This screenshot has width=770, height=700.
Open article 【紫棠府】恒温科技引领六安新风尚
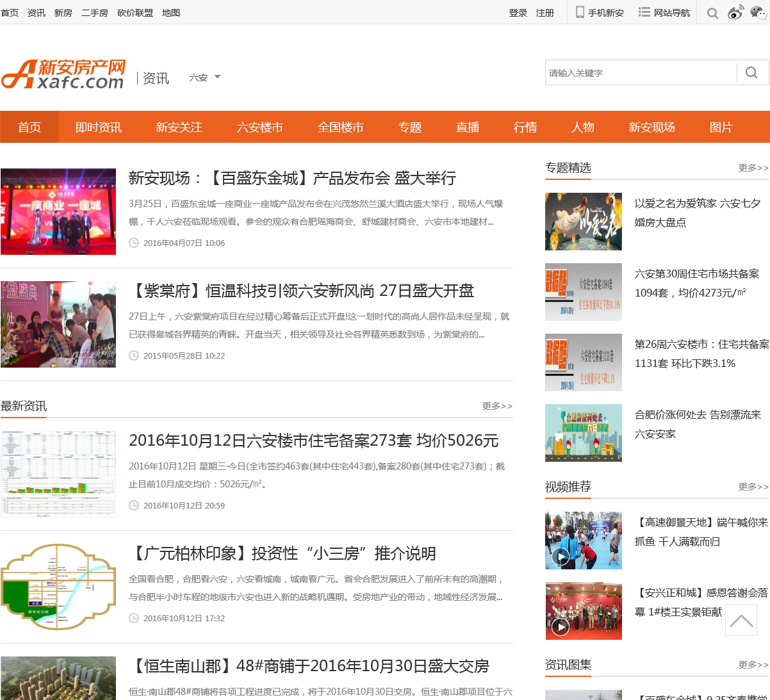pyautogui.click(x=301, y=291)
